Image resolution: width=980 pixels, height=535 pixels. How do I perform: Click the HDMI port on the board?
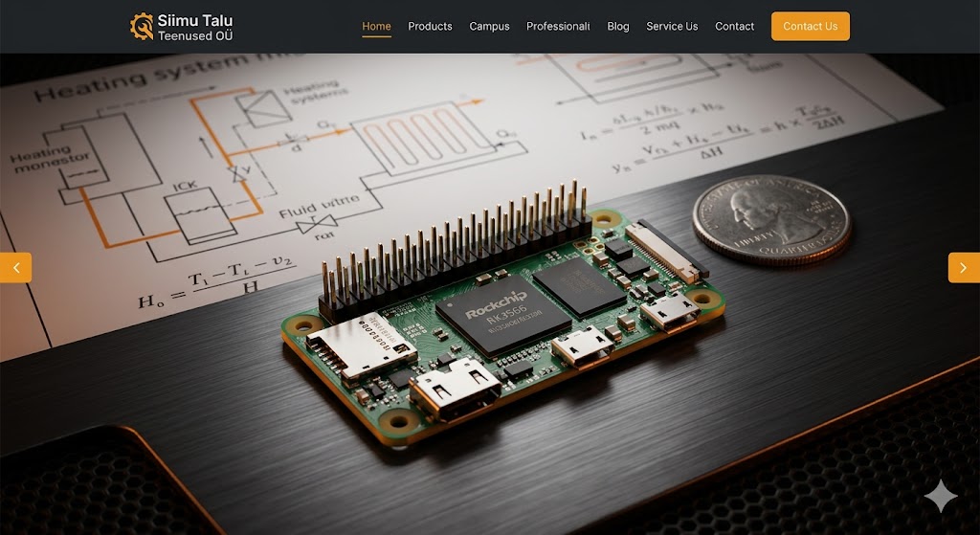point(455,390)
